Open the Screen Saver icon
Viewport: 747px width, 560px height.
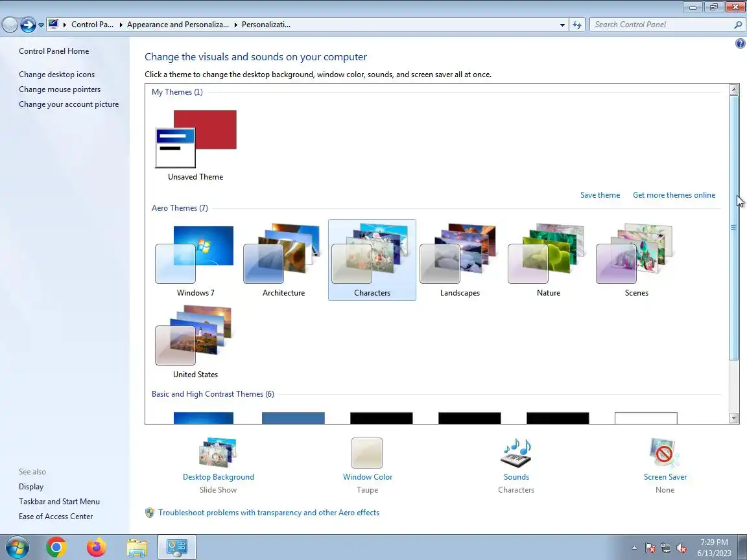[665, 453]
